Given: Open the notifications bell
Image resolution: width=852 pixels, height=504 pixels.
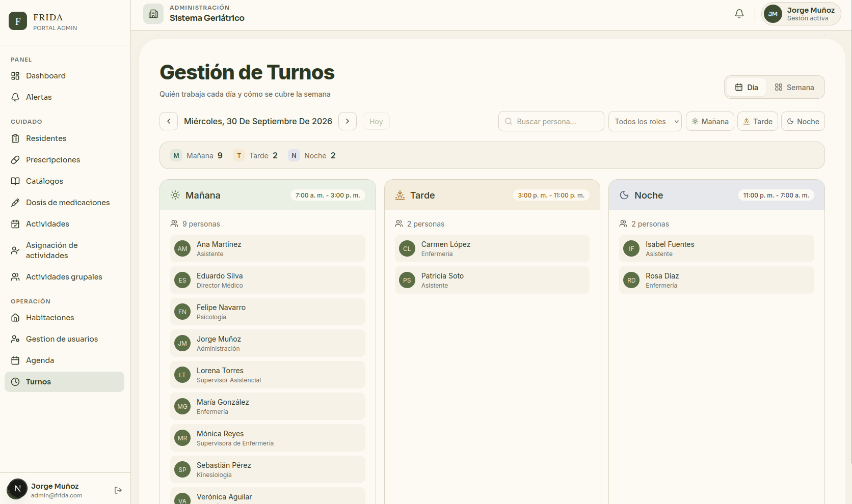Looking at the screenshot, I should click(739, 14).
